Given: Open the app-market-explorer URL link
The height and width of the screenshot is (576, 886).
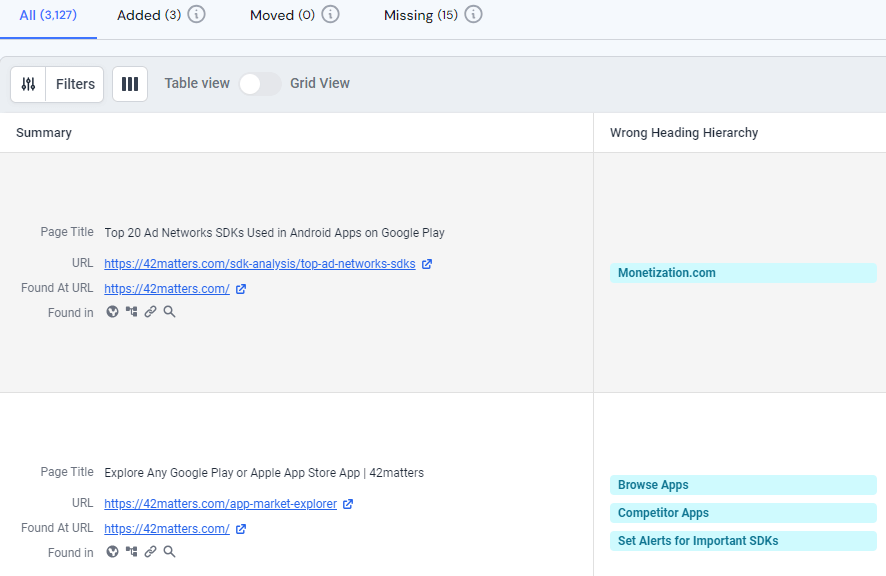Looking at the screenshot, I should (x=220, y=504).
